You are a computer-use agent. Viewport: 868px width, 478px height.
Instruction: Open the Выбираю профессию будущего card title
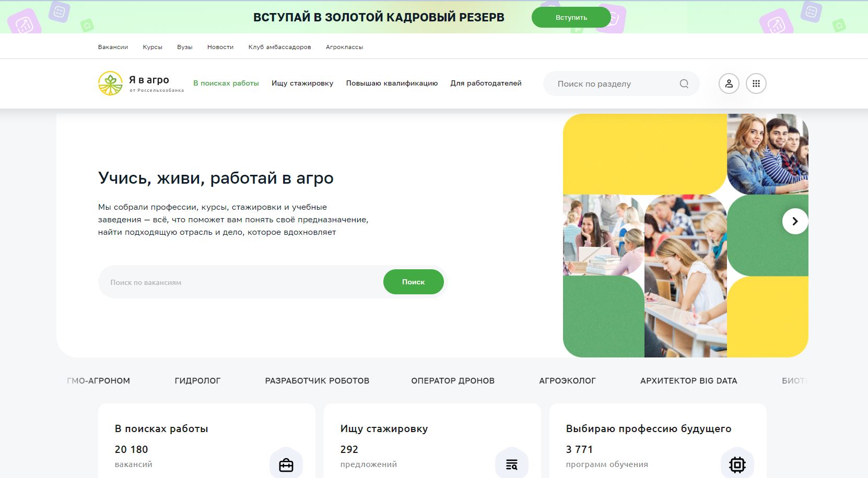tap(649, 429)
